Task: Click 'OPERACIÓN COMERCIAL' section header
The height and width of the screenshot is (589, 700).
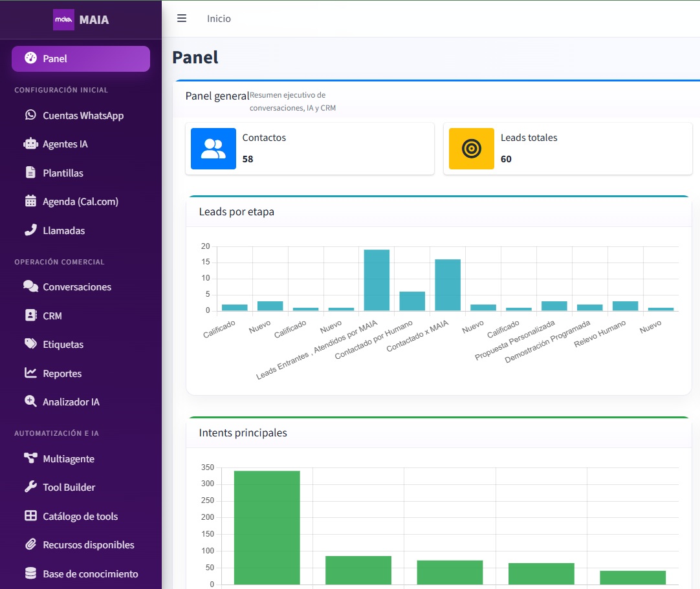Action: tap(60, 262)
